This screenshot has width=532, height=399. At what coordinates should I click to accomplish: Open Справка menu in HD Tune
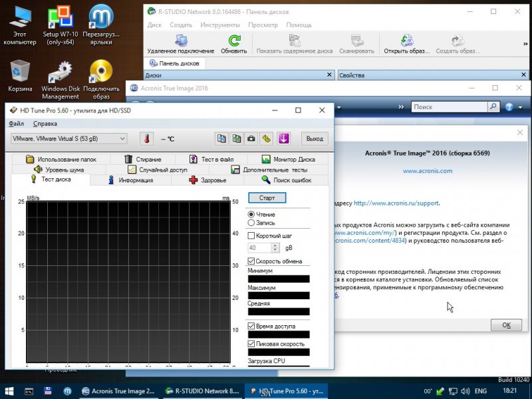click(45, 124)
